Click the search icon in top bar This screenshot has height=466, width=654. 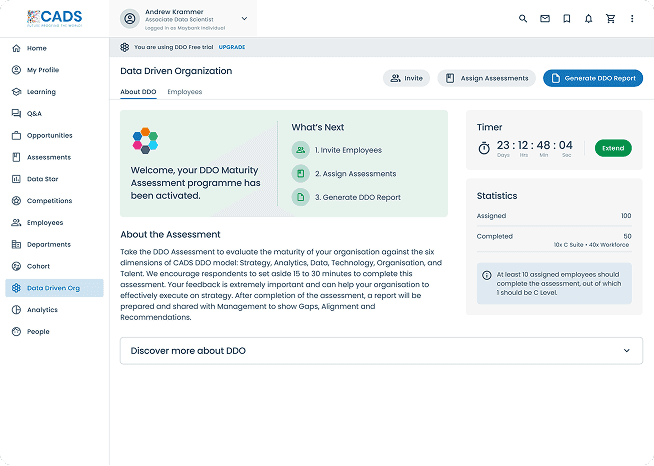click(522, 18)
